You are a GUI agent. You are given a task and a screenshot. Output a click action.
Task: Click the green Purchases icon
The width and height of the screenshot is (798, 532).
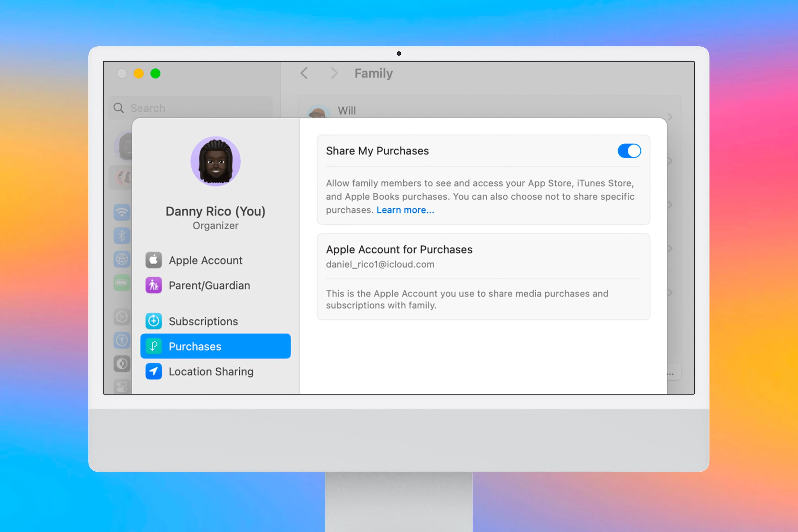pos(153,346)
